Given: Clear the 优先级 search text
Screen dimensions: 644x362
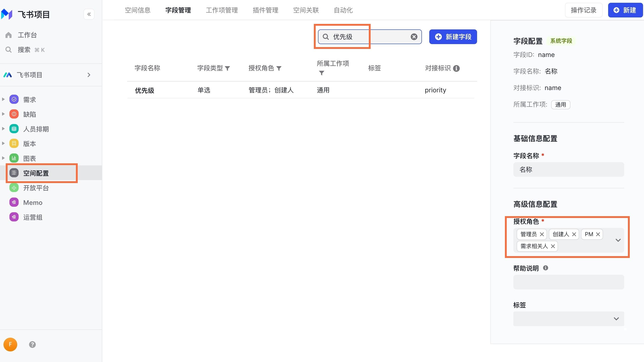Looking at the screenshot, I should click(x=414, y=37).
